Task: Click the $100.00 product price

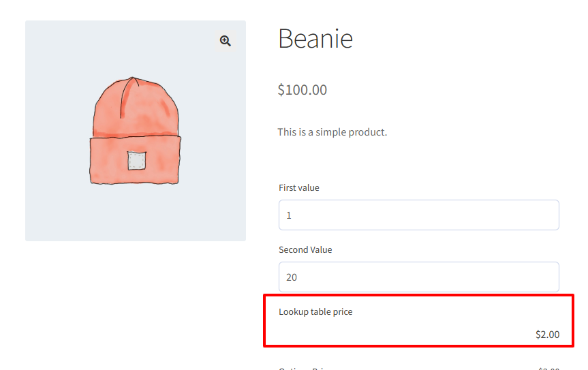Action: click(x=303, y=90)
